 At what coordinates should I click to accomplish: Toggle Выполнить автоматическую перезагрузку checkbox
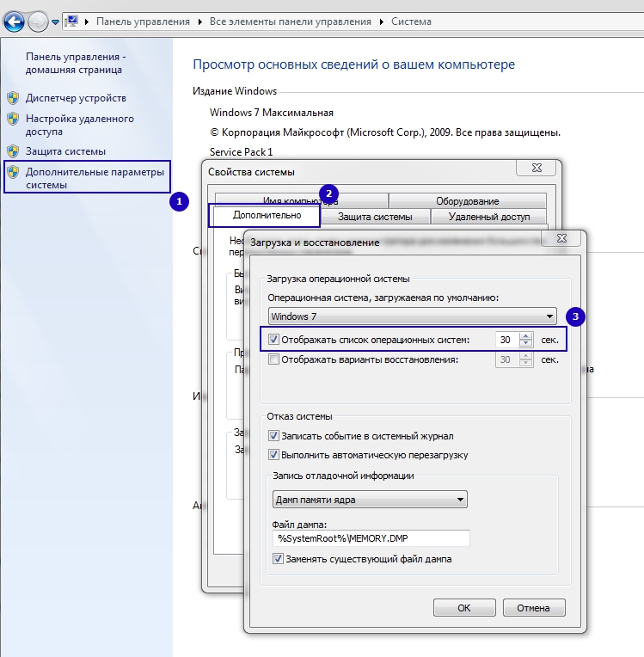(x=274, y=454)
